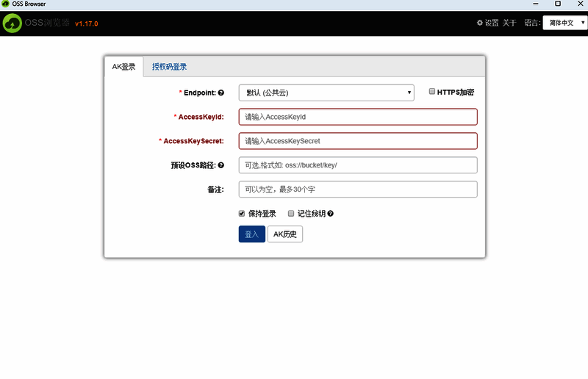Switch to the AK登录 tab

[x=123, y=67]
